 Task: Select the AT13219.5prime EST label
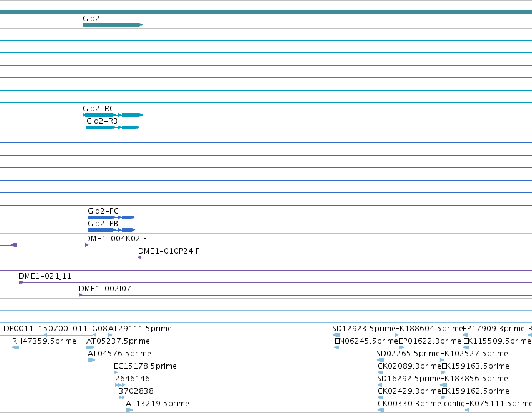[x=158, y=404]
